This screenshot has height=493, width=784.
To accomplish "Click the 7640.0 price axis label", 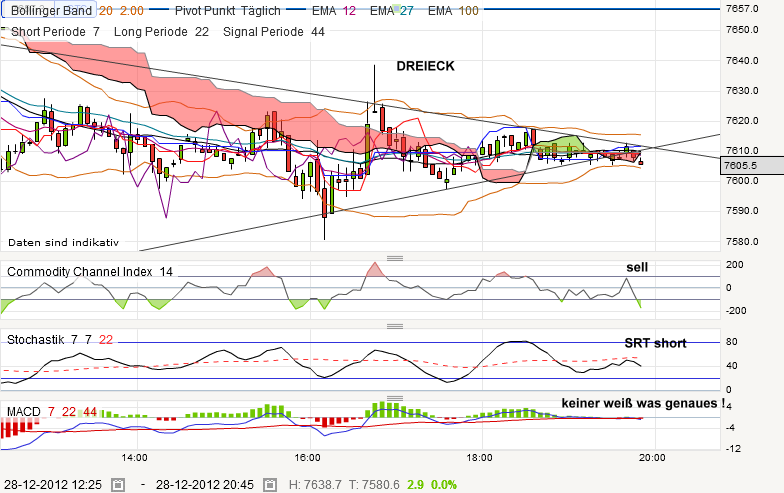I will (x=742, y=60).
